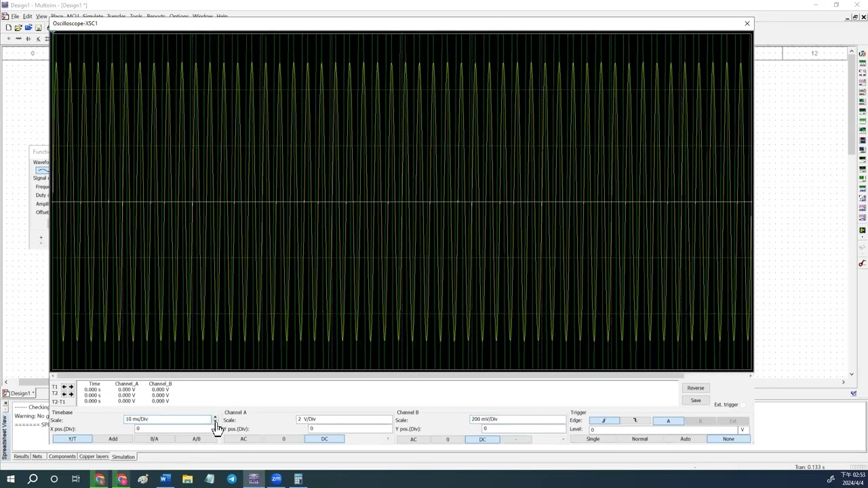Set Channel B coupling to DC
868x488 pixels.
click(482, 439)
